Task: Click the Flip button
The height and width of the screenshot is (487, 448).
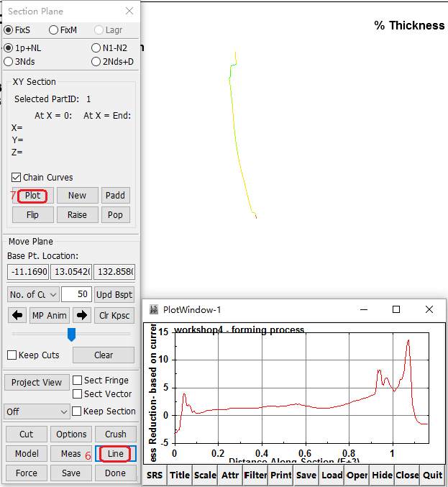Action: point(32,215)
